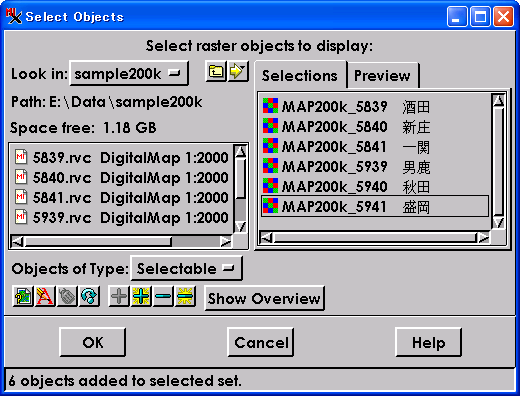Image resolution: width=520 pixels, height=396 pixels.
Task: Click the file list scroll right arrow
Action: (226, 241)
